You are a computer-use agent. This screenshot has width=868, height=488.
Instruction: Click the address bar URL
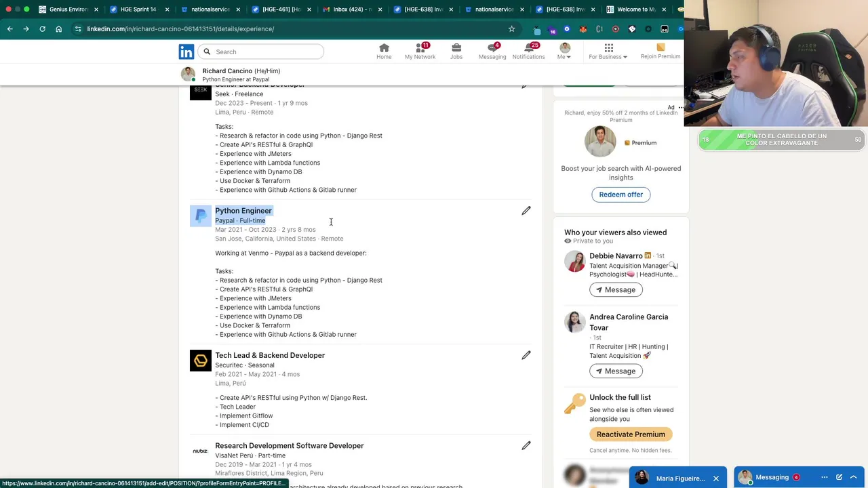180,29
